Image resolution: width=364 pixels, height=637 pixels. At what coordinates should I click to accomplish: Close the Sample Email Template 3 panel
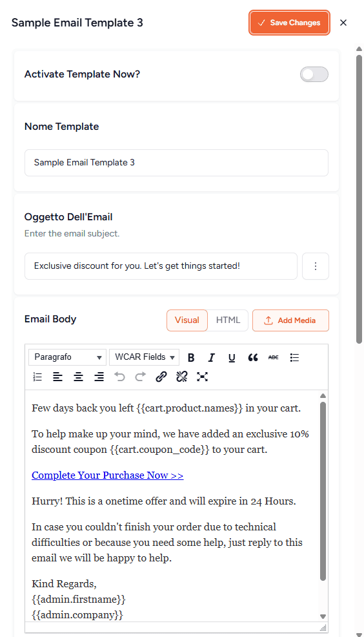(x=343, y=23)
